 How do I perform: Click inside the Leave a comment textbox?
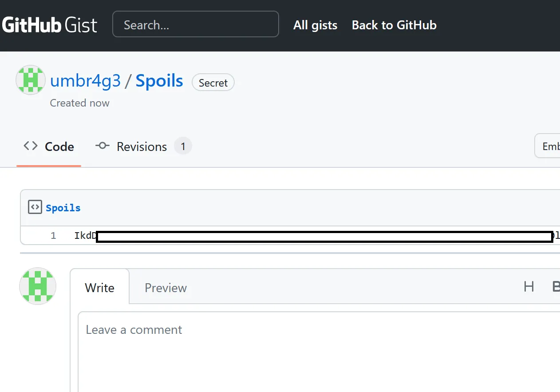(x=311, y=351)
